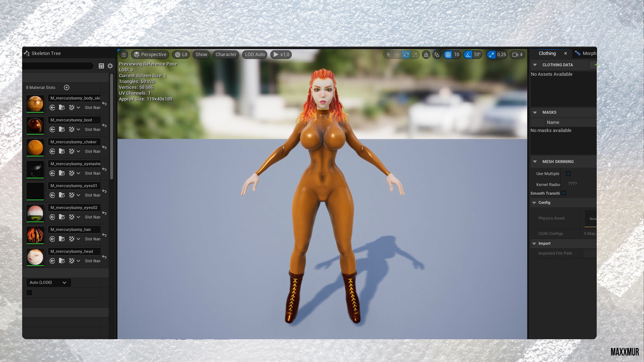Open the Lit view mode menu
The height and width of the screenshot is (362, 644).
(181, 55)
